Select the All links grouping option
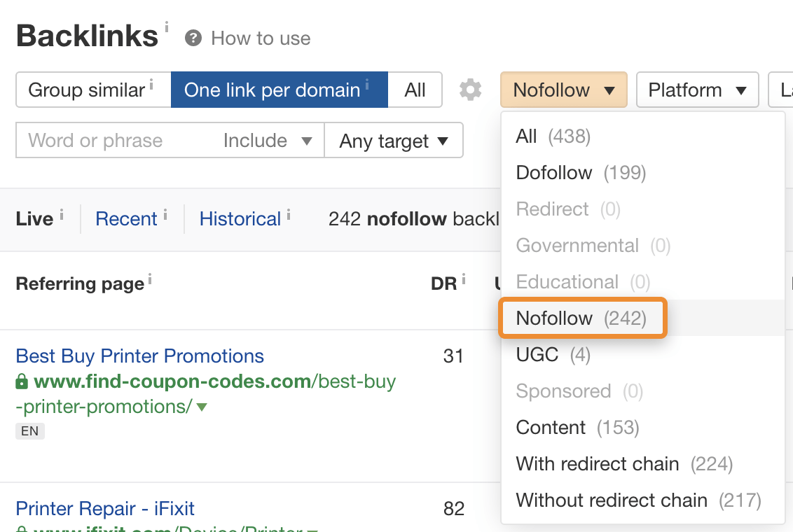The width and height of the screenshot is (793, 532). (415, 90)
